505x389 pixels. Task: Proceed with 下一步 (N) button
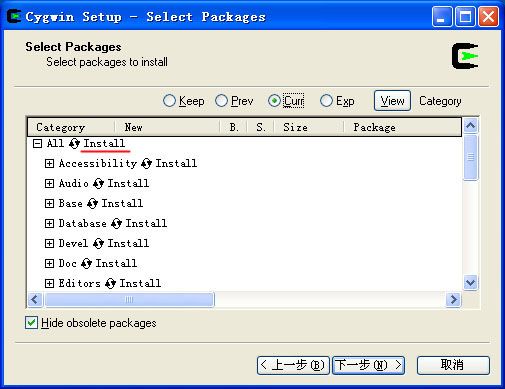368,365
